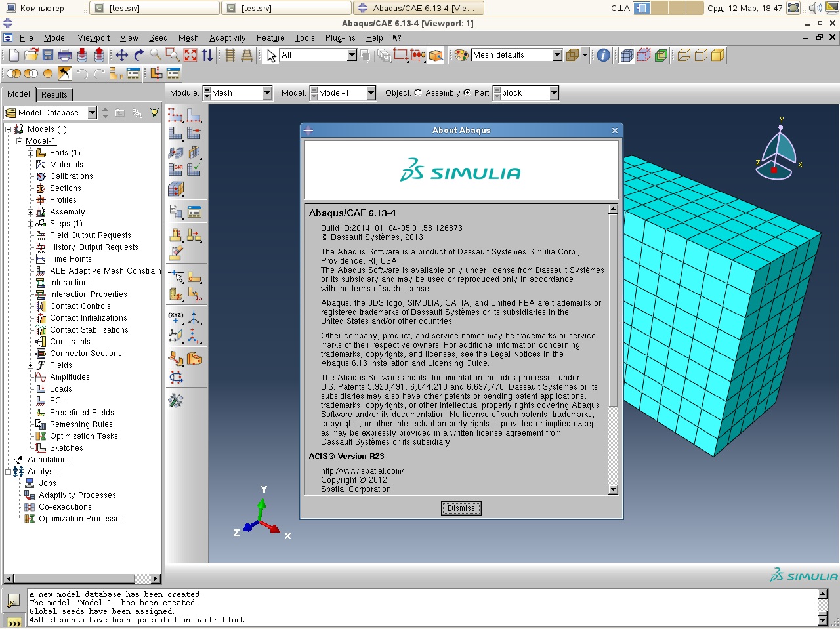The width and height of the screenshot is (840, 629).
Task: Cycle views with the arrows icon
Action: (207, 55)
